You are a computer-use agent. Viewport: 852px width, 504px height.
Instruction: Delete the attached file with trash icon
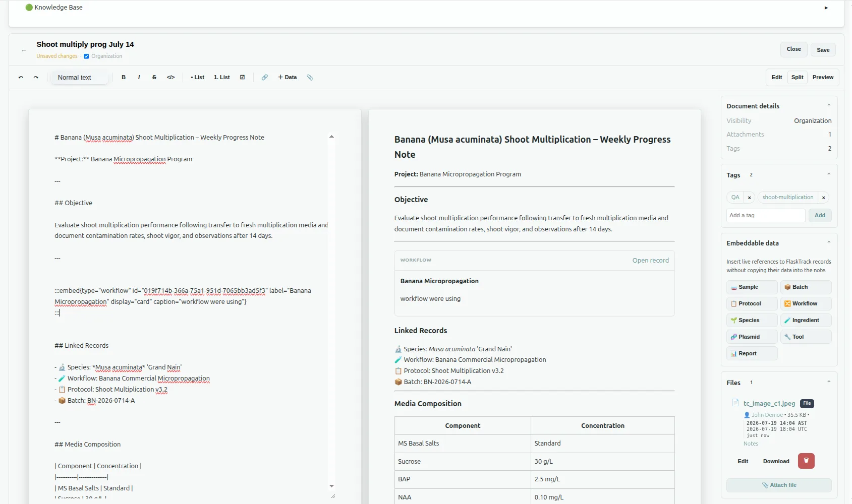point(806,461)
